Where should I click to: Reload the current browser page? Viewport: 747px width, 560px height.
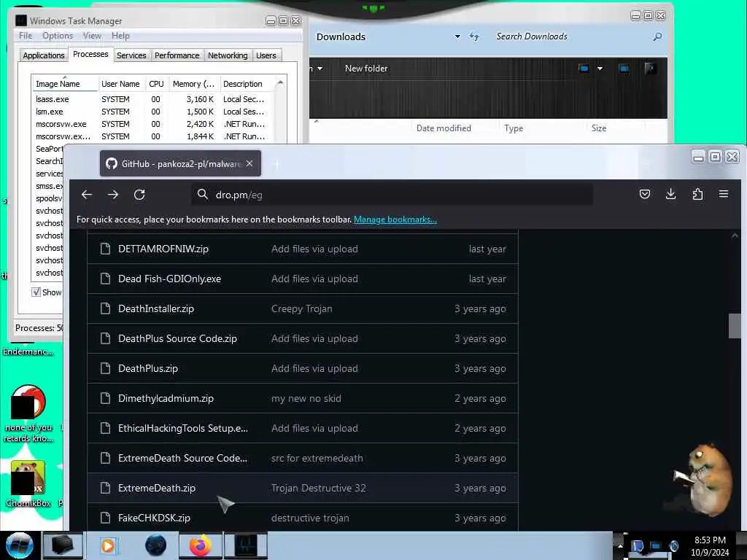139,194
